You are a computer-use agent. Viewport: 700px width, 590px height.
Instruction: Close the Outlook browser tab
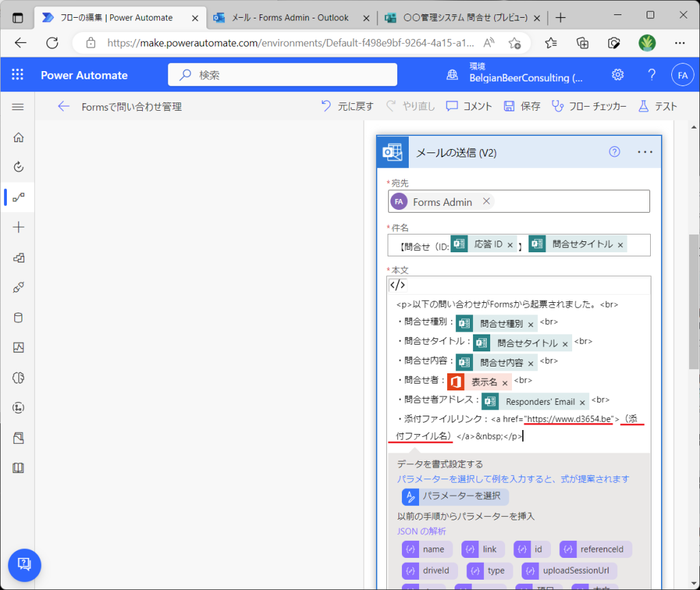click(366, 18)
